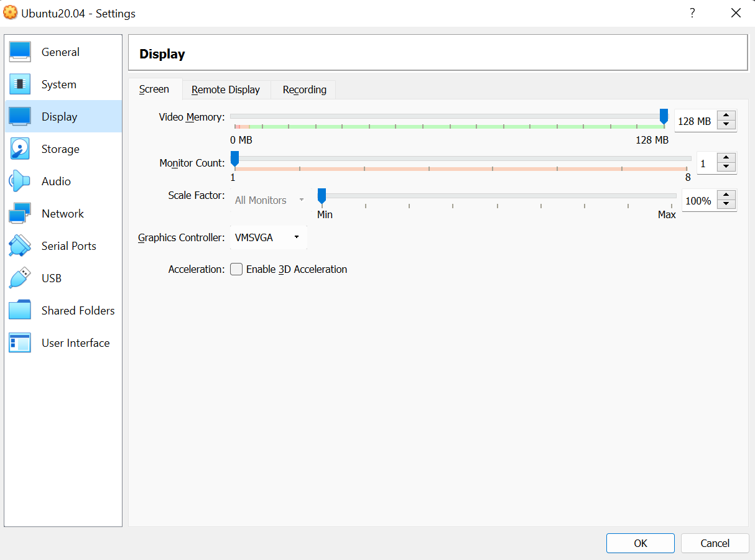Click the Audio speaker icon
This screenshot has height=560, width=755.
(x=20, y=181)
